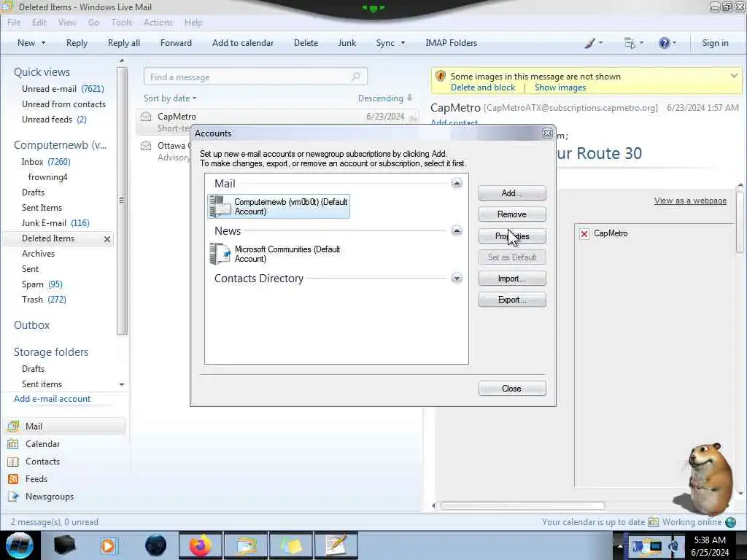
Task: Click Sign in on the toolbar
Action: [715, 43]
